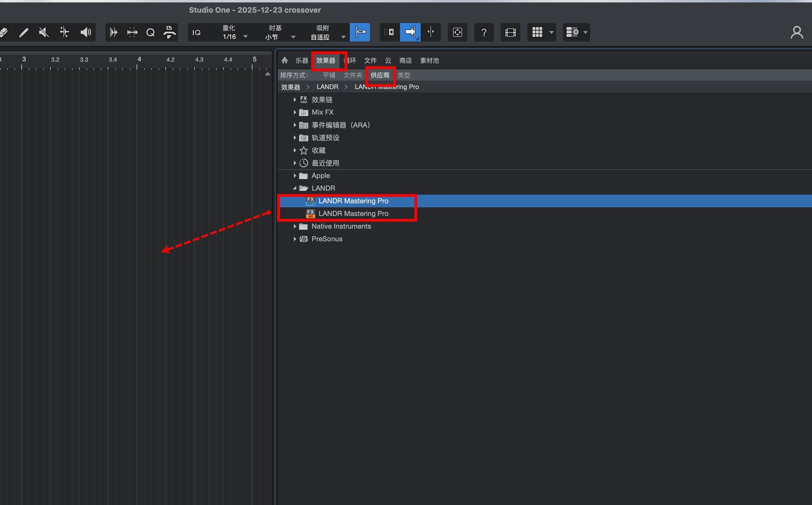Screen dimensions: 812x505
Task: Click the IQ quantize button
Action: (197, 33)
